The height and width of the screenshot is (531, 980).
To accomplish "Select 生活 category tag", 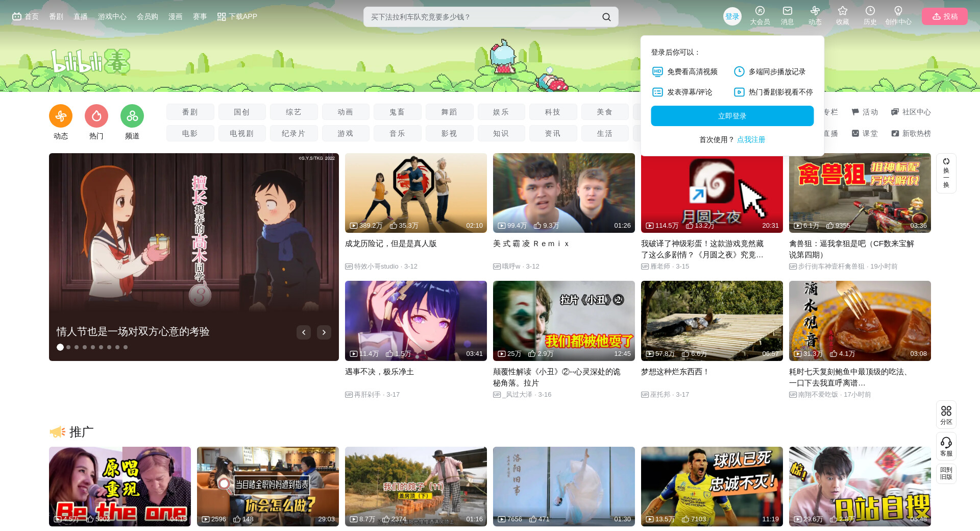I will (x=605, y=133).
